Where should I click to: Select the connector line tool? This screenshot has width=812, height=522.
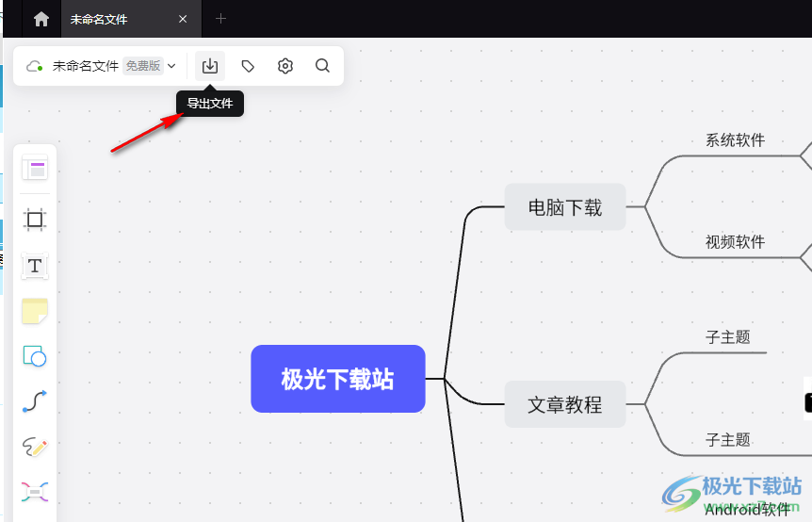pyautogui.click(x=35, y=401)
